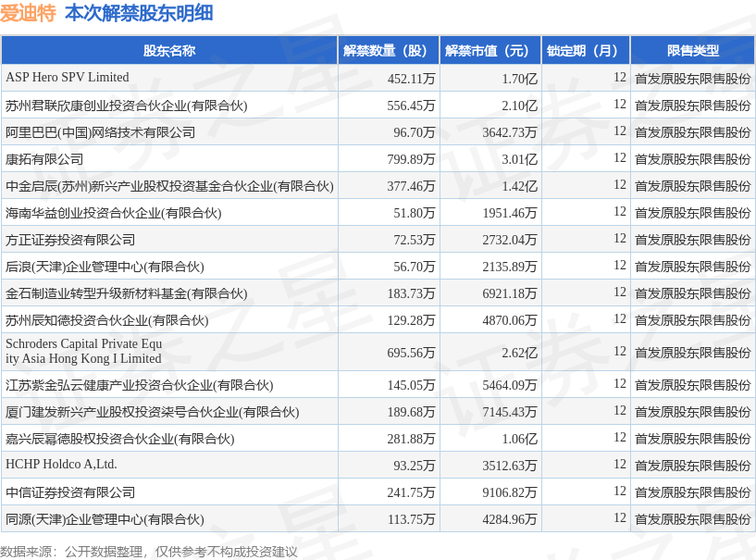
Task: Select ASP Hero SPV Limited shareholder name
Action: click(x=68, y=77)
